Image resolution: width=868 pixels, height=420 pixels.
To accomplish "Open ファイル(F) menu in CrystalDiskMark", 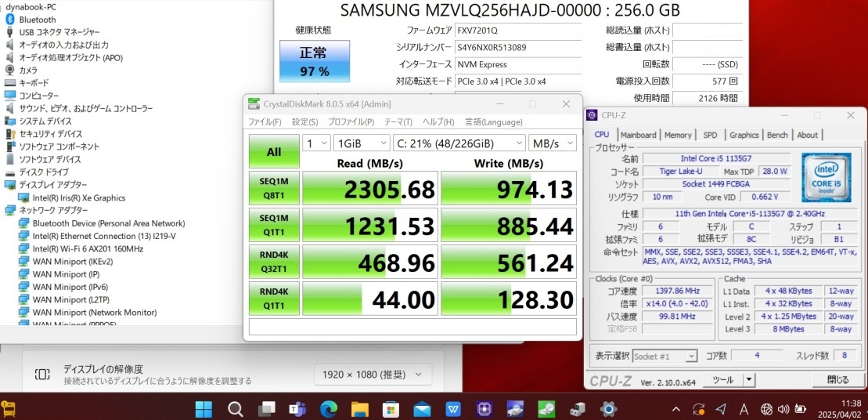I will [x=264, y=122].
